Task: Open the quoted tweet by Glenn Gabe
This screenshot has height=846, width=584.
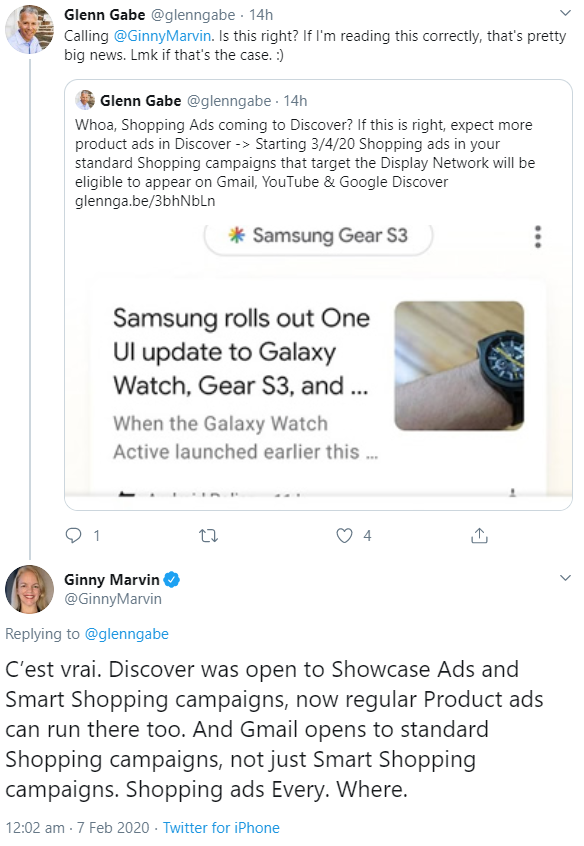Action: click(x=300, y=150)
